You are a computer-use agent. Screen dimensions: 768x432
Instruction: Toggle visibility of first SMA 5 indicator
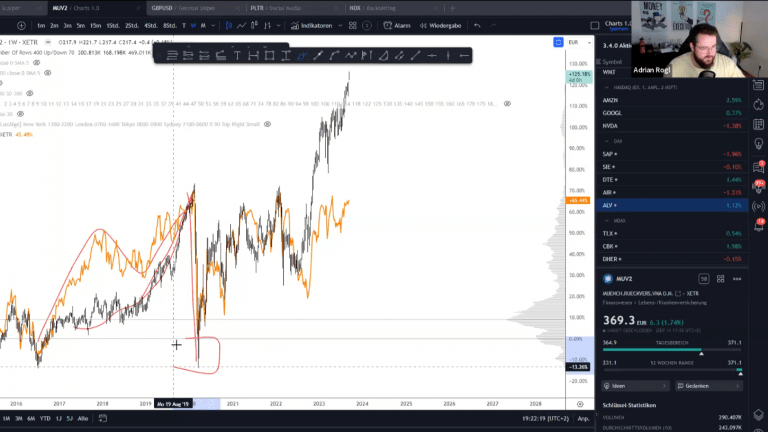[36, 63]
